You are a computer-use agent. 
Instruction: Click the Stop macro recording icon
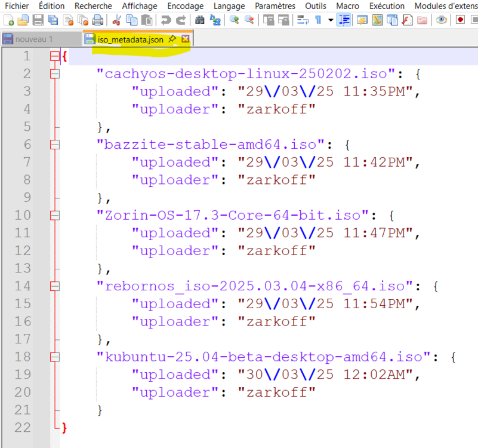(x=474, y=20)
